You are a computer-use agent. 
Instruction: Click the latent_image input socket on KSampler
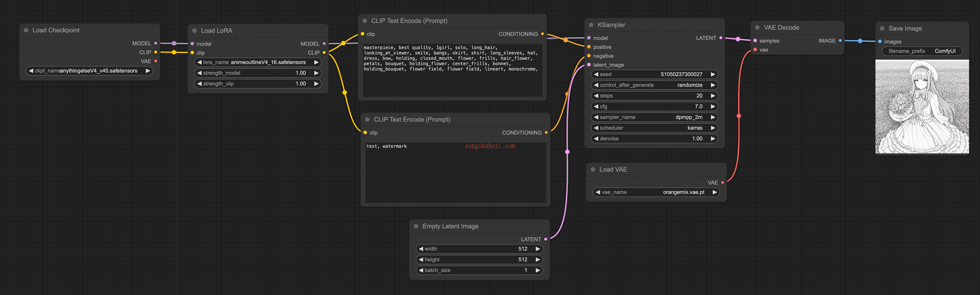(589, 65)
